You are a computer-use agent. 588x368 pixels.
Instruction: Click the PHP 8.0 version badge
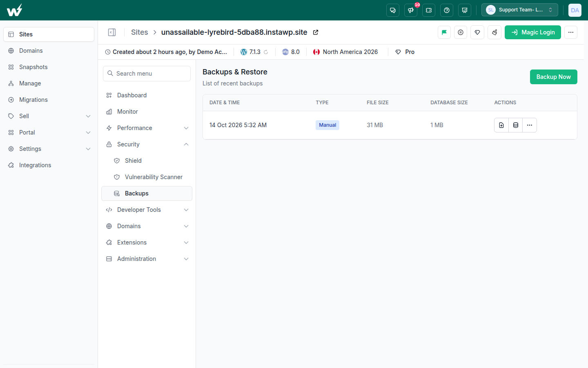tap(291, 52)
